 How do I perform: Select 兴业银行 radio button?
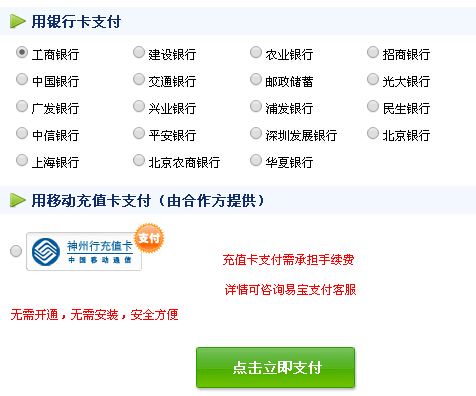tap(139, 107)
